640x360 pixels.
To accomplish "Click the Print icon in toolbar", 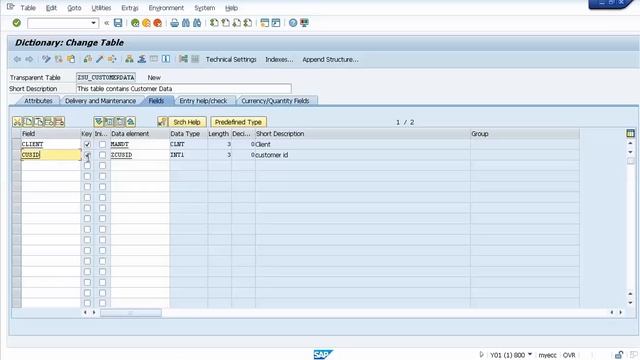I will (x=175, y=23).
